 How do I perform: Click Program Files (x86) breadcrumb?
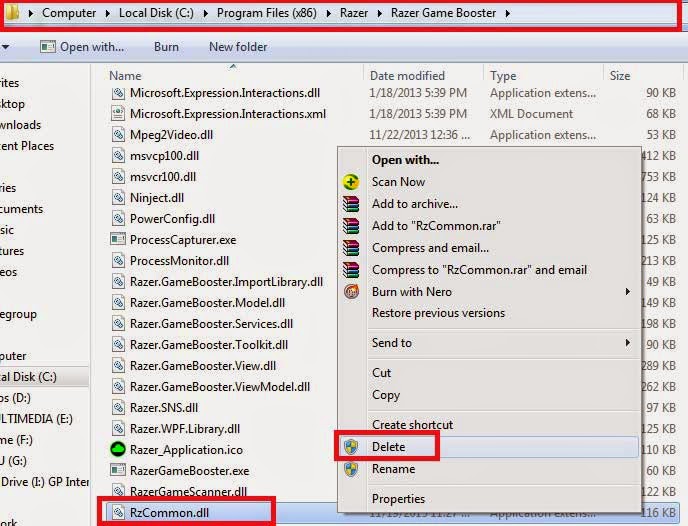[x=266, y=13]
